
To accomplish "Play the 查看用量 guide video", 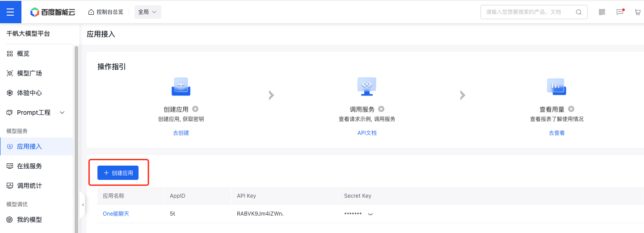I will coord(571,109).
